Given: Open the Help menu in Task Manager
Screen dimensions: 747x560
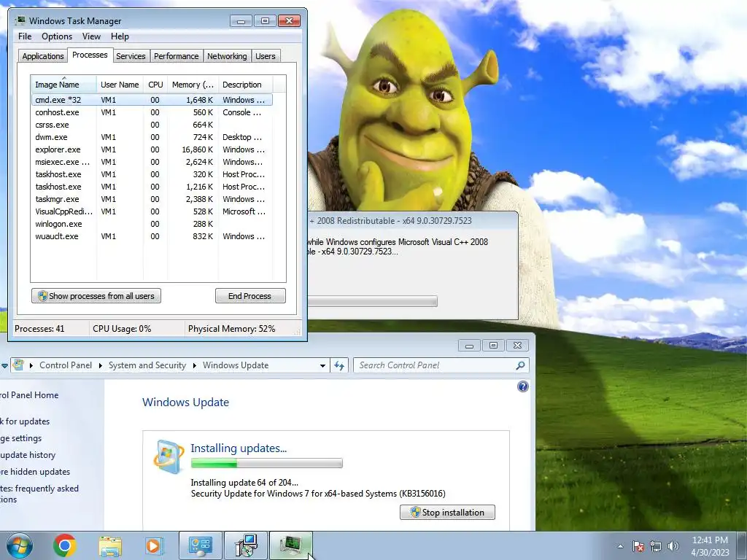Looking at the screenshot, I should 120,36.
